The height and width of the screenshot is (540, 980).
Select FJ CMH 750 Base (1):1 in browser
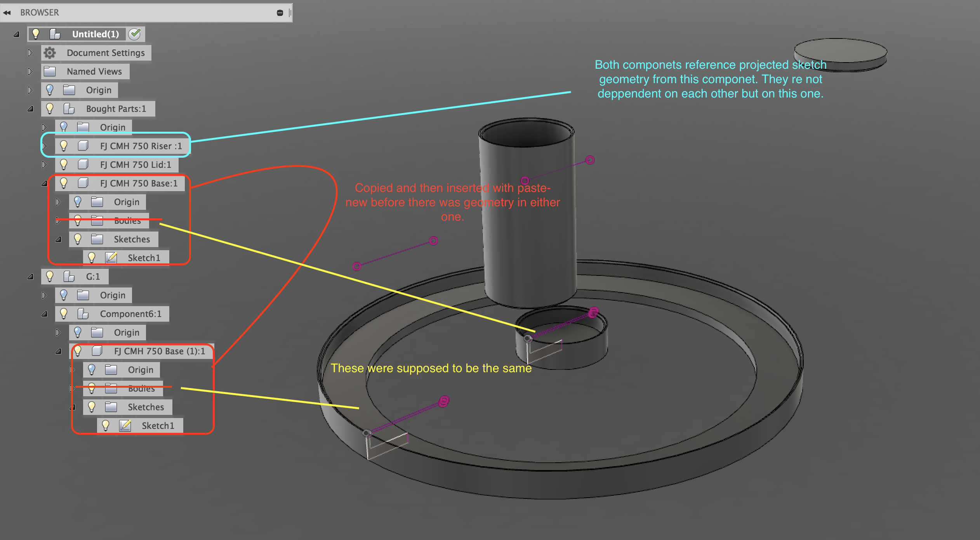pyautogui.click(x=142, y=351)
